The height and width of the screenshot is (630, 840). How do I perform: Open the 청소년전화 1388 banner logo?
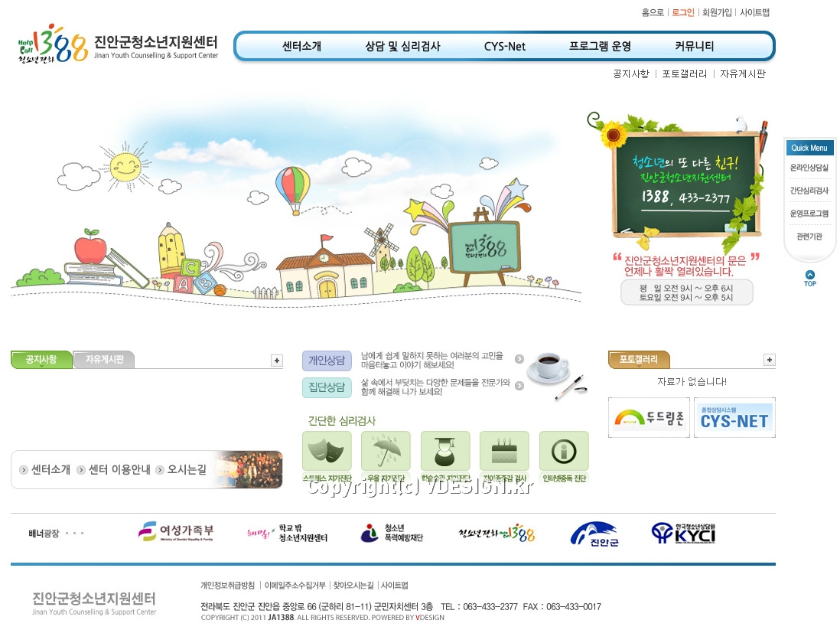497,533
